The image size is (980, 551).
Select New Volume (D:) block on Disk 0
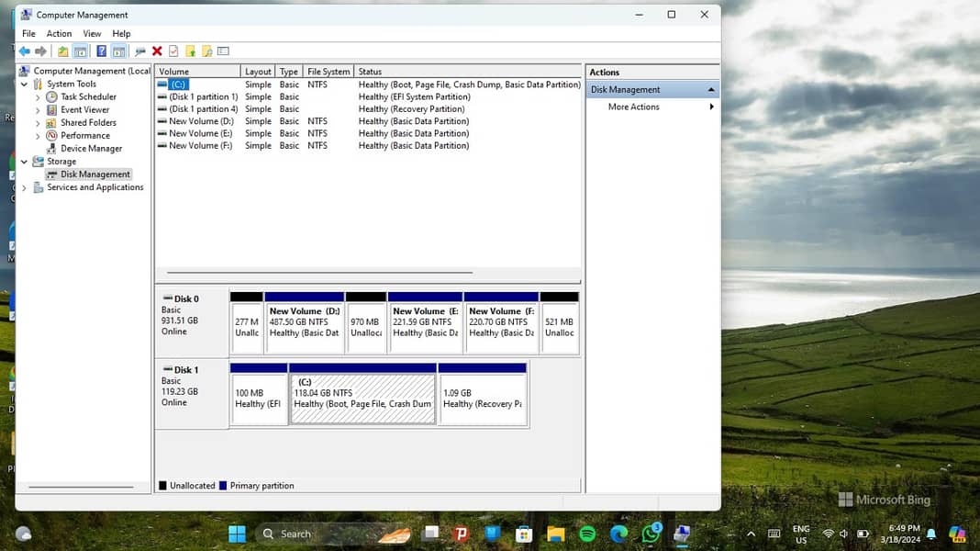tap(304, 328)
